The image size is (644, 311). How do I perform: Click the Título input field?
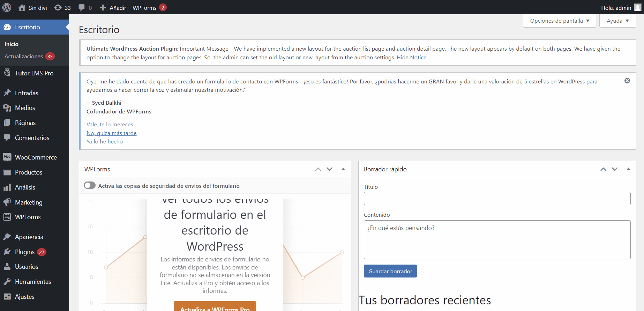pyautogui.click(x=497, y=199)
